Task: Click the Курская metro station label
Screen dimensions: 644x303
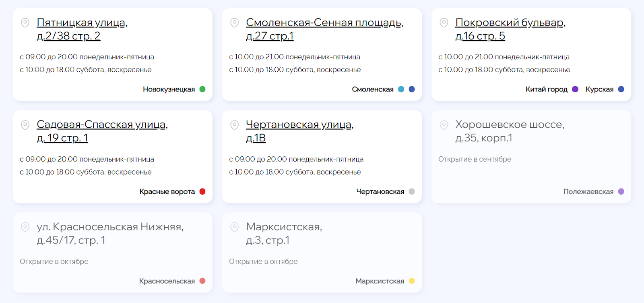Action: tap(599, 89)
